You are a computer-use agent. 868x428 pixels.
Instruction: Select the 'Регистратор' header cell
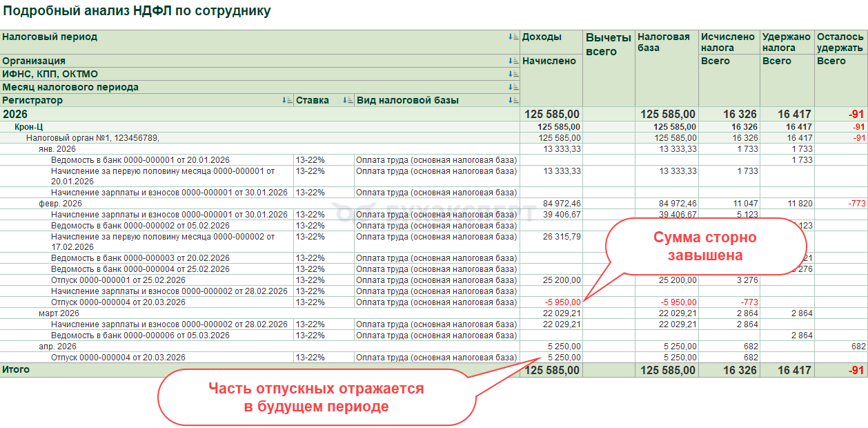click(x=147, y=100)
